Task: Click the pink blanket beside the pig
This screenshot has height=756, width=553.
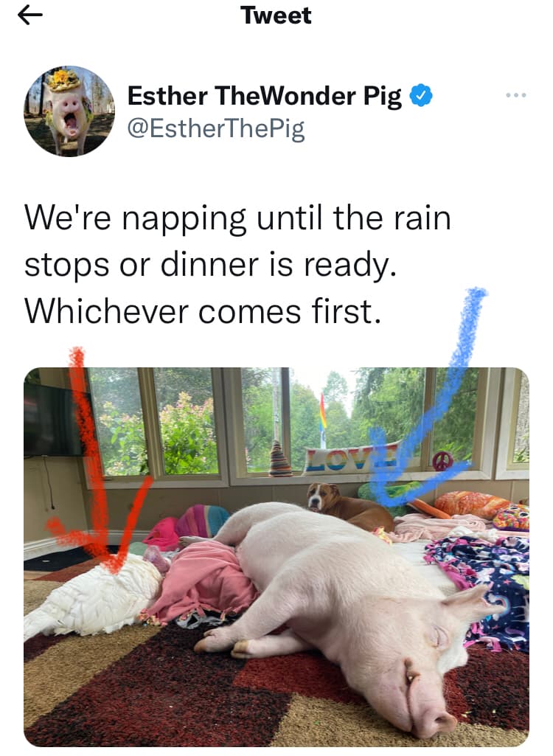Action: coord(203,580)
